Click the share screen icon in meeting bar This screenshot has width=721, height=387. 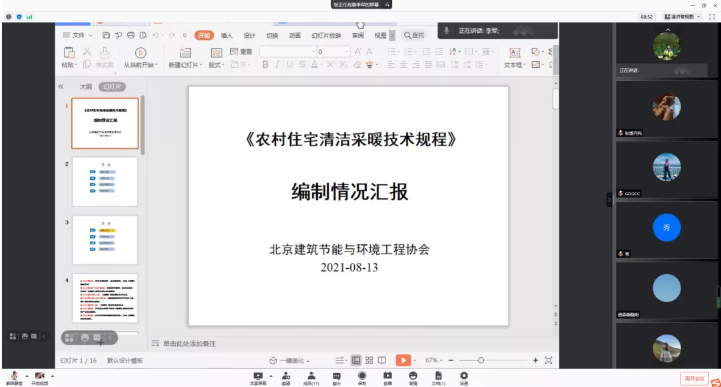tap(258, 376)
